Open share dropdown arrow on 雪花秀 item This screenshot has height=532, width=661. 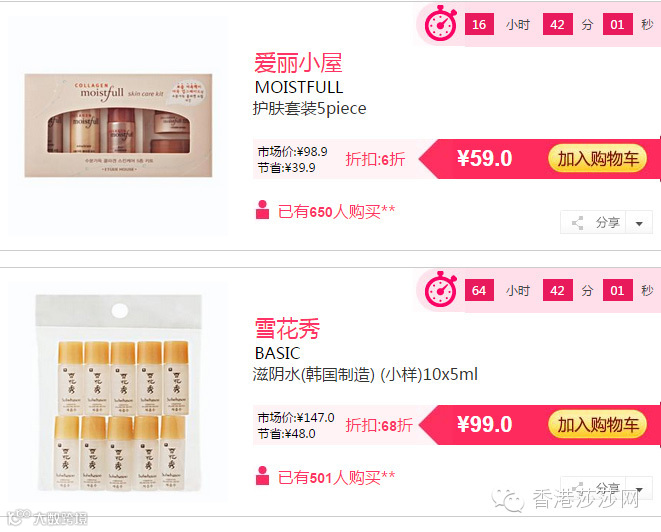(639, 489)
